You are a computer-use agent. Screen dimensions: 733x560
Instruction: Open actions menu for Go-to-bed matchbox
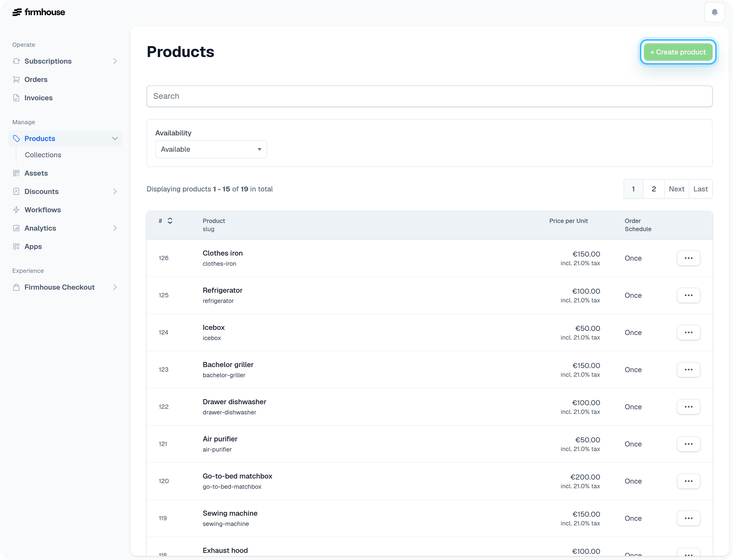click(688, 481)
